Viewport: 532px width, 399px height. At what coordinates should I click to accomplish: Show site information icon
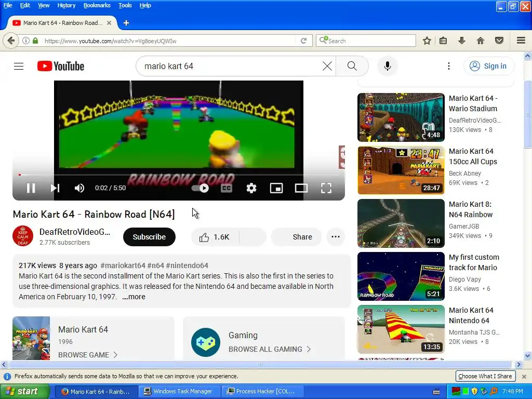26,41
